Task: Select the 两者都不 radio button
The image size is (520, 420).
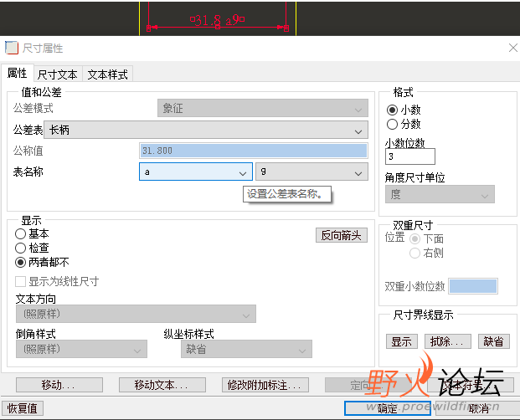Action: pyautogui.click(x=21, y=263)
